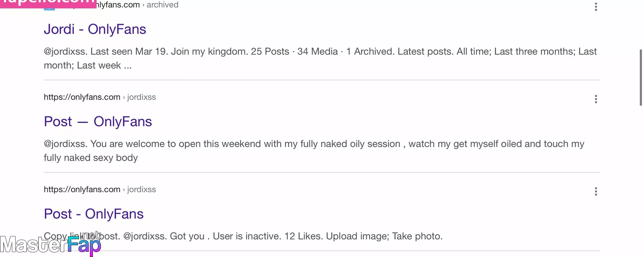The height and width of the screenshot is (257, 644).
Task: Open the Post — OnlyFans title with long dash
Action: [x=98, y=121]
